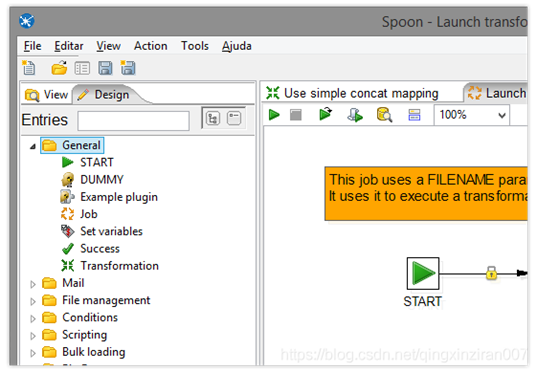This screenshot has height=372, width=537.
Task: Toggle the execution results pane icon
Action: click(x=414, y=115)
